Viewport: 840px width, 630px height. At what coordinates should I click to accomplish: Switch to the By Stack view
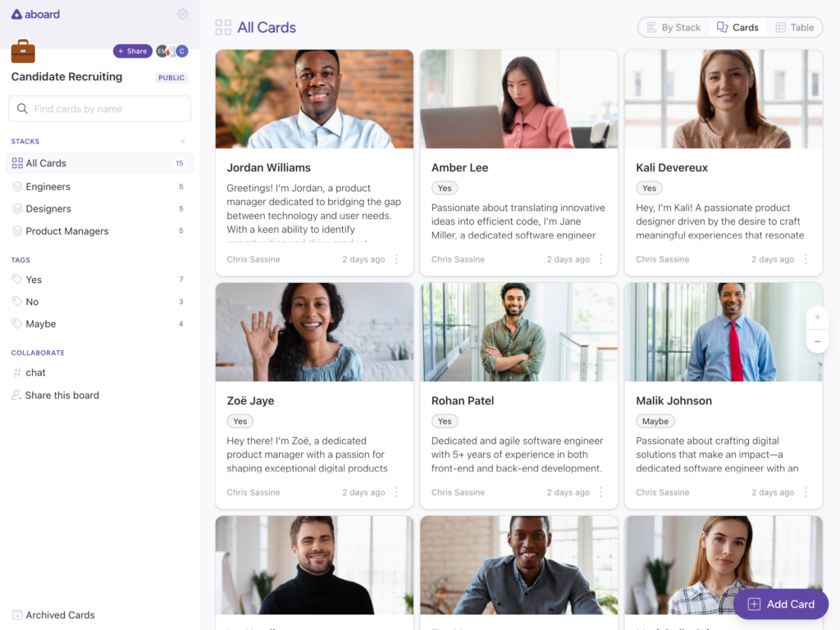pos(674,27)
